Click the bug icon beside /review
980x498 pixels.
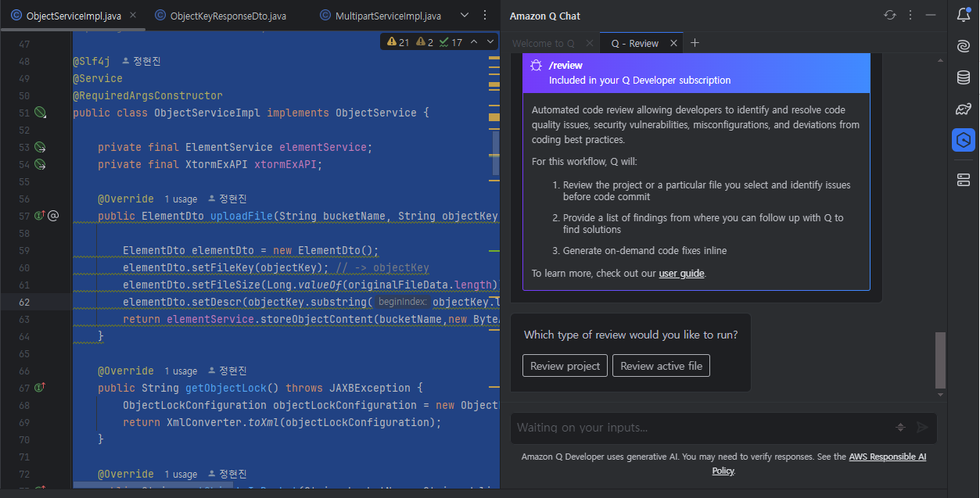536,66
